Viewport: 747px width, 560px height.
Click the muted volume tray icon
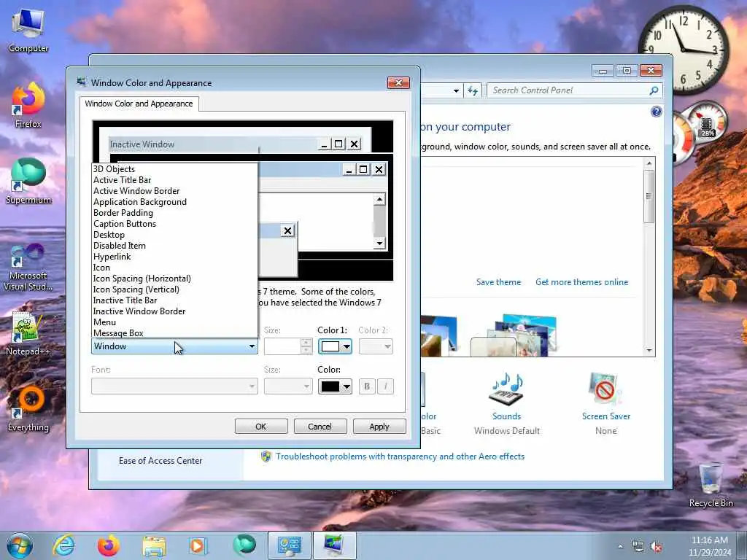tap(656, 547)
